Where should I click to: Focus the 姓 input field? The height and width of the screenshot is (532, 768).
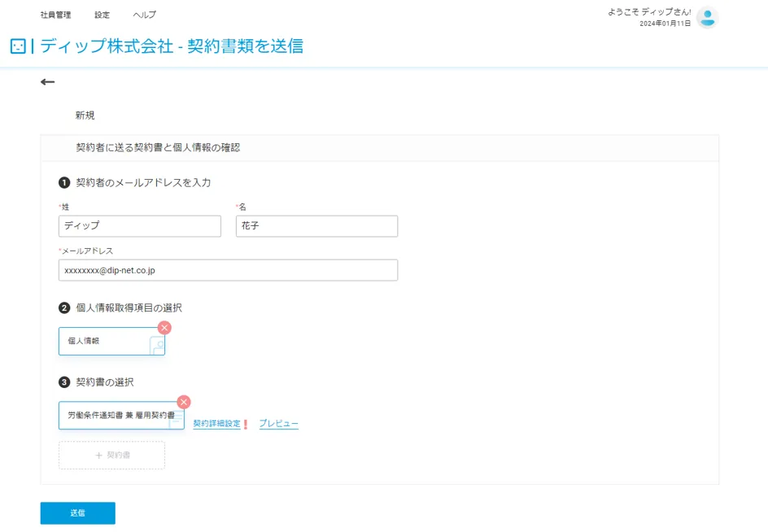[x=140, y=226]
